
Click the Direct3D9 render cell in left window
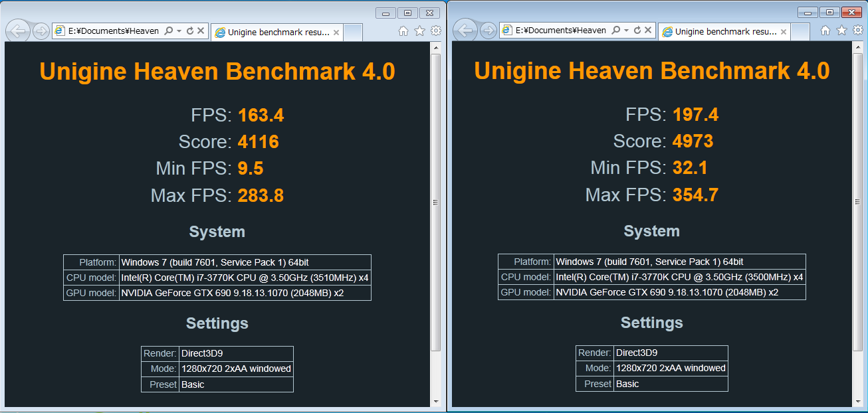pyautogui.click(x=236, y=354)
